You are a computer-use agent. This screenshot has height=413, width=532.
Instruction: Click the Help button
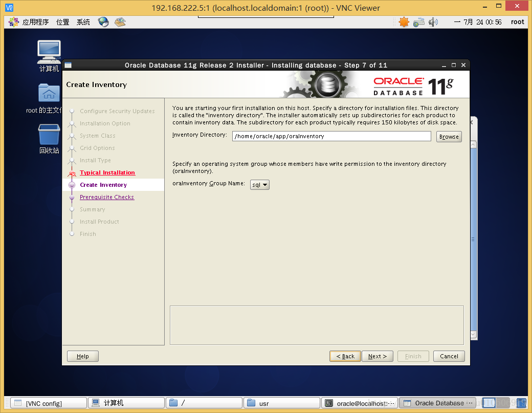point(83,356)
